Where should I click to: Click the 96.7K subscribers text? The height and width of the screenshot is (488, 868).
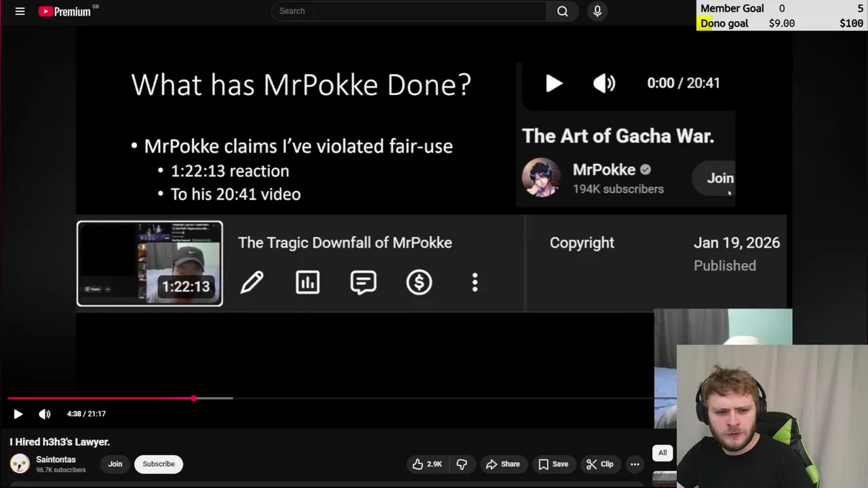click(x=61, y=470)
